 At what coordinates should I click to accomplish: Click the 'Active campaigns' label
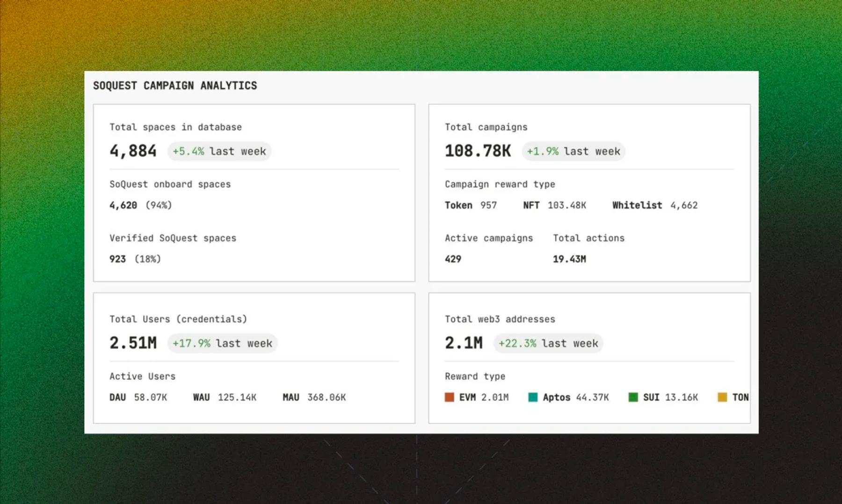(x=489, y=238)
